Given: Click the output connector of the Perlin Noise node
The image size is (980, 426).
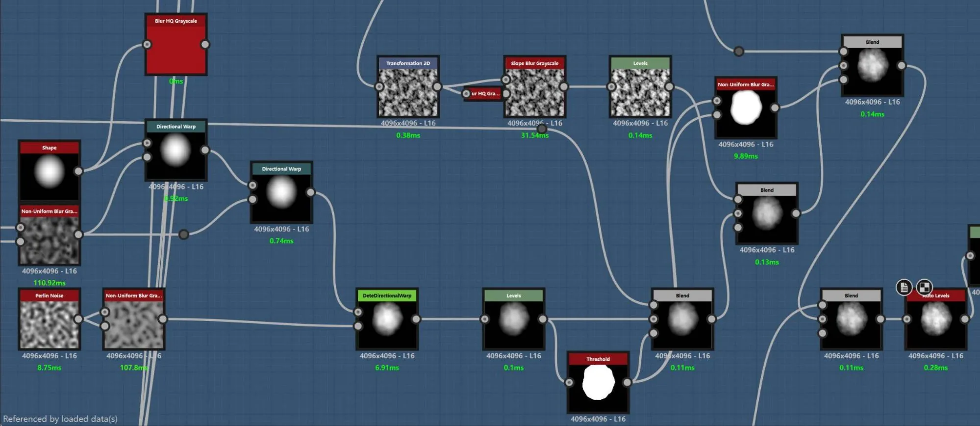Looking at the screenshot, I should (78, 319).
